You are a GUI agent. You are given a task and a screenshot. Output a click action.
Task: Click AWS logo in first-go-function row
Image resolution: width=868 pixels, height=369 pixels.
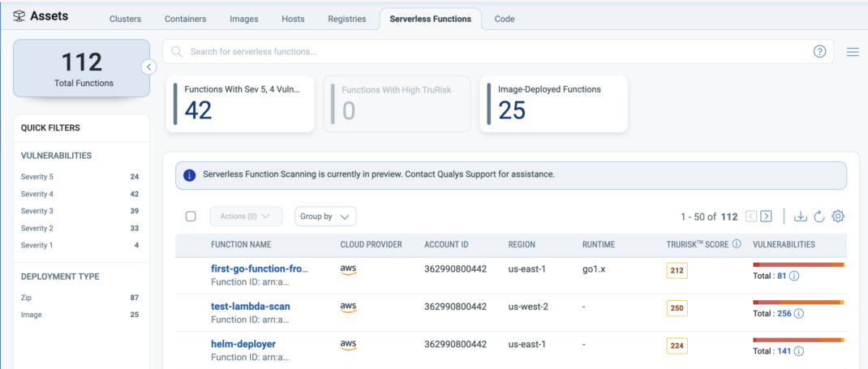point(348,269)
